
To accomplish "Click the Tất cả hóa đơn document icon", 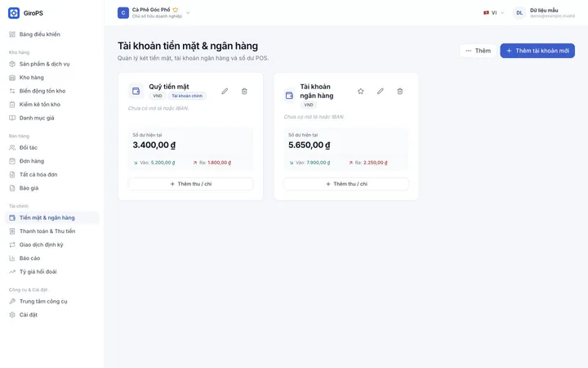I will pos(12,175).
